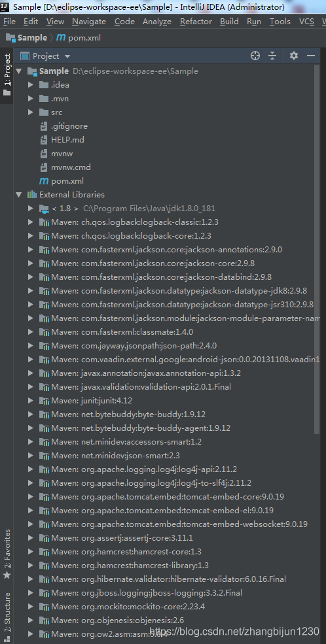Image resolution: width=326 pixels, height=644 pixels.
Task: Click the Sample breadcrumb in navigation bar
Action: (x=32, y=38)
